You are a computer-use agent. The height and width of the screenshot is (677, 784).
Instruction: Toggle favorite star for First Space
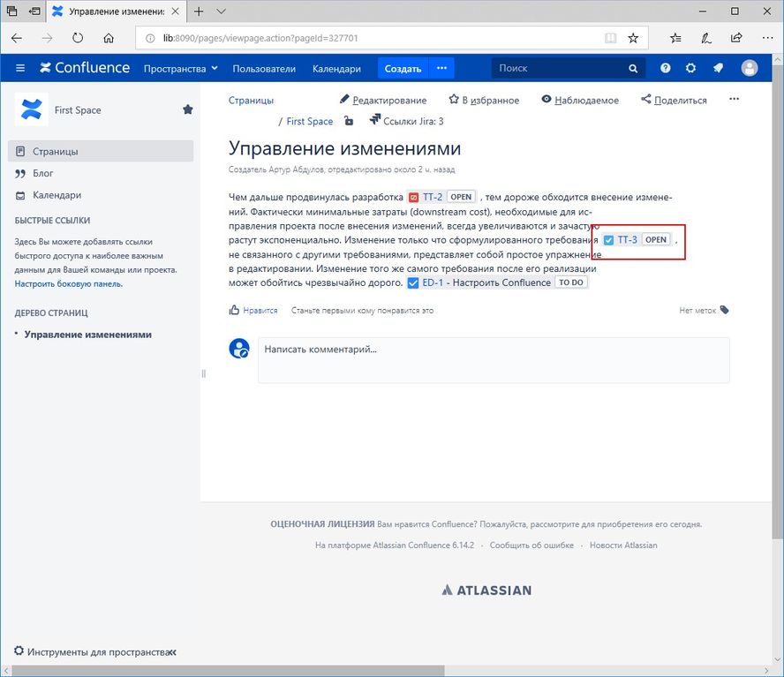188,109
